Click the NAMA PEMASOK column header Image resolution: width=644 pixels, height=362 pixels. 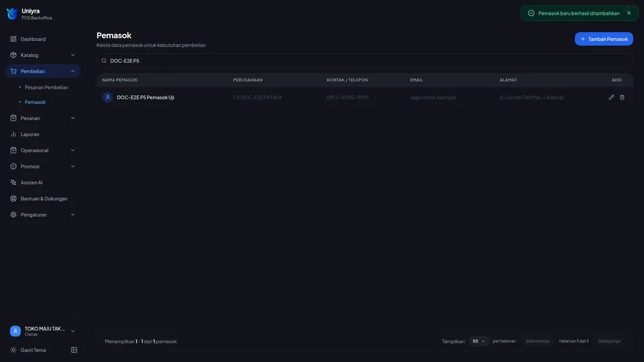119,80
